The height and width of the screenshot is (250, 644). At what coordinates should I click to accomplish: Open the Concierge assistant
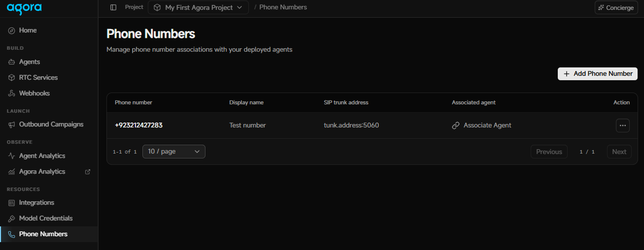click(616, 8)
